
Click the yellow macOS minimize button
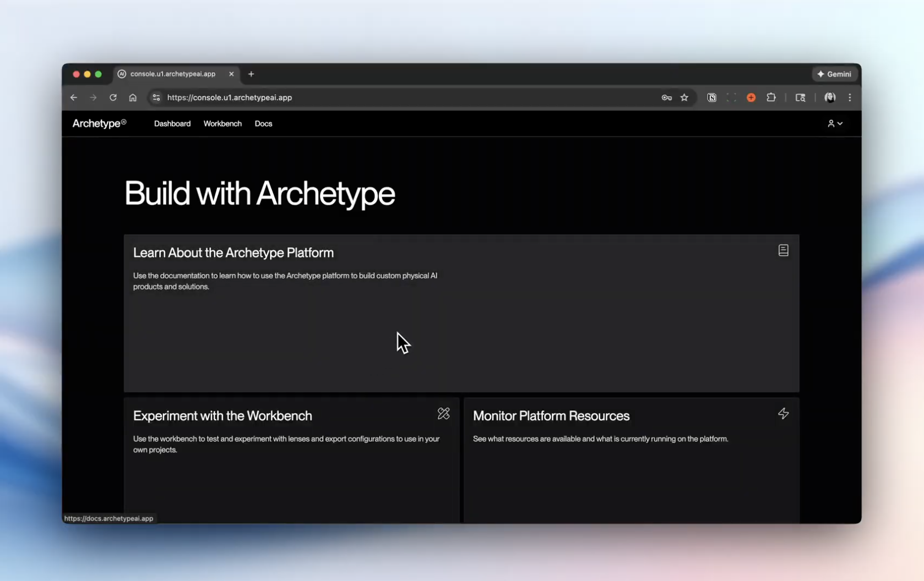click(87, 74)
